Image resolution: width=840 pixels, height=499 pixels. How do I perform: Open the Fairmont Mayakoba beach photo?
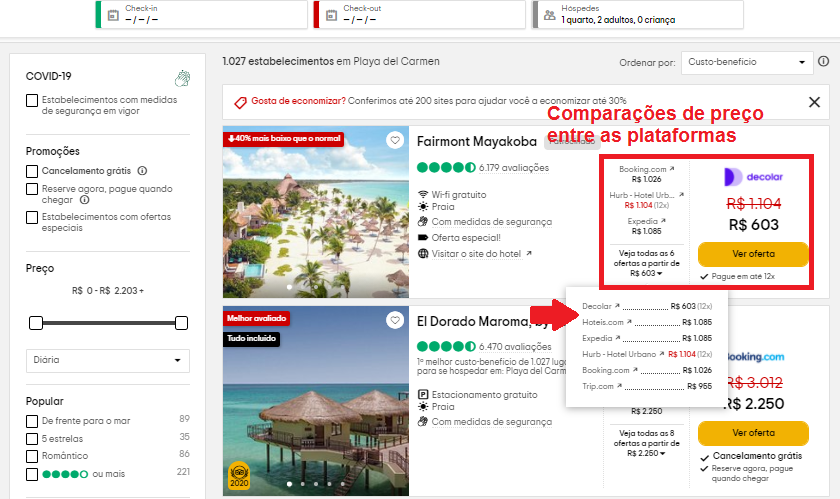pos(316,212)
